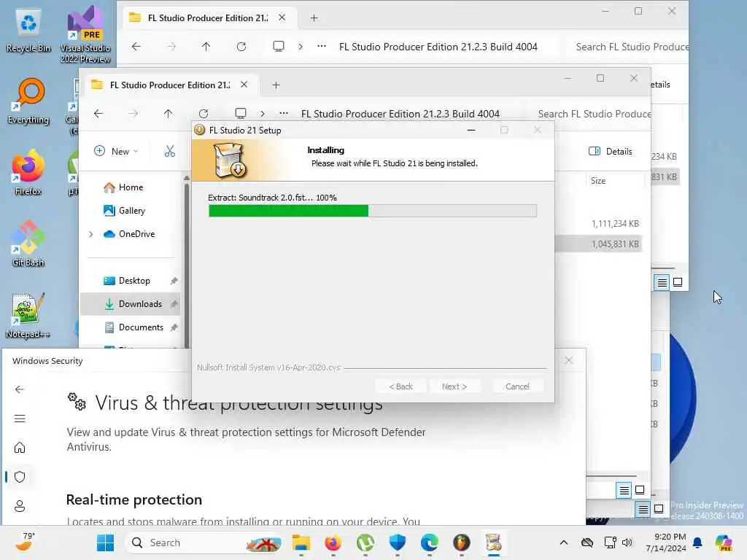Click This PC monitor icon in front Explorer address bar
747x560 pixels.
[241, 114]
